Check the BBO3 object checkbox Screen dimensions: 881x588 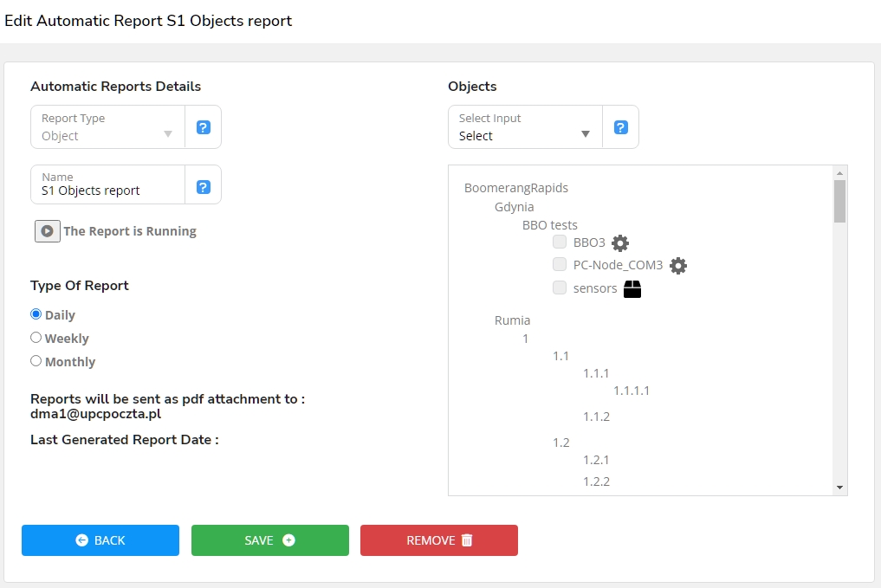point(560,242)
